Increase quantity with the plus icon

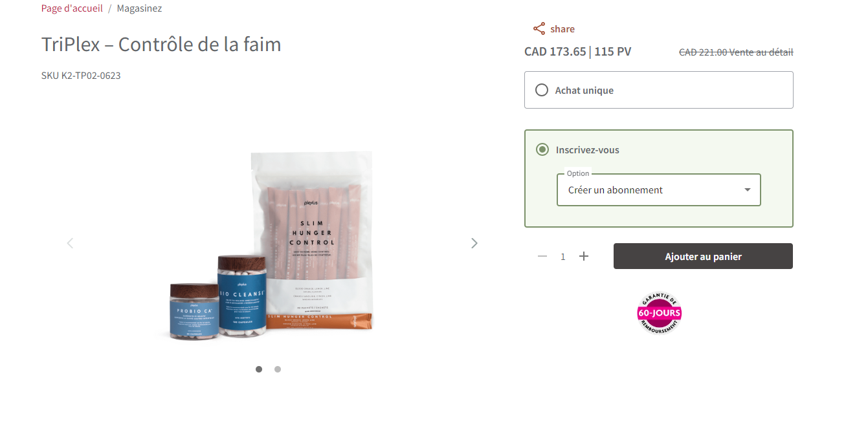[x=584, y=256]
